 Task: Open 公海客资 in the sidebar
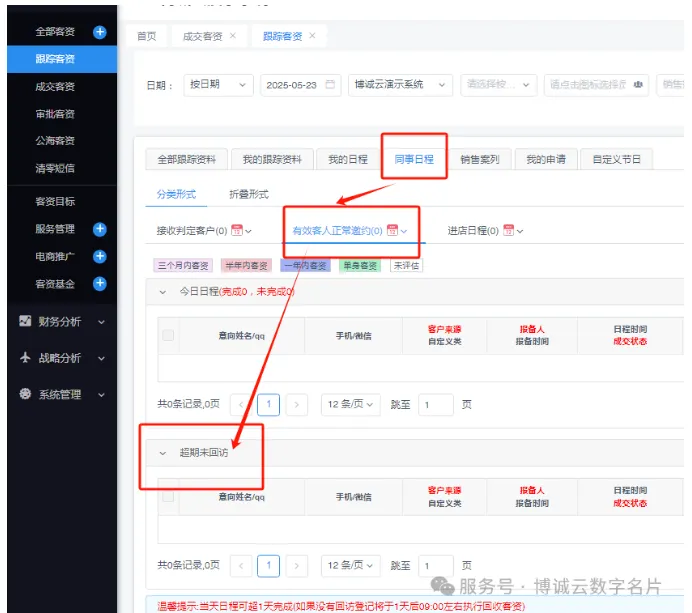(55, 141)
